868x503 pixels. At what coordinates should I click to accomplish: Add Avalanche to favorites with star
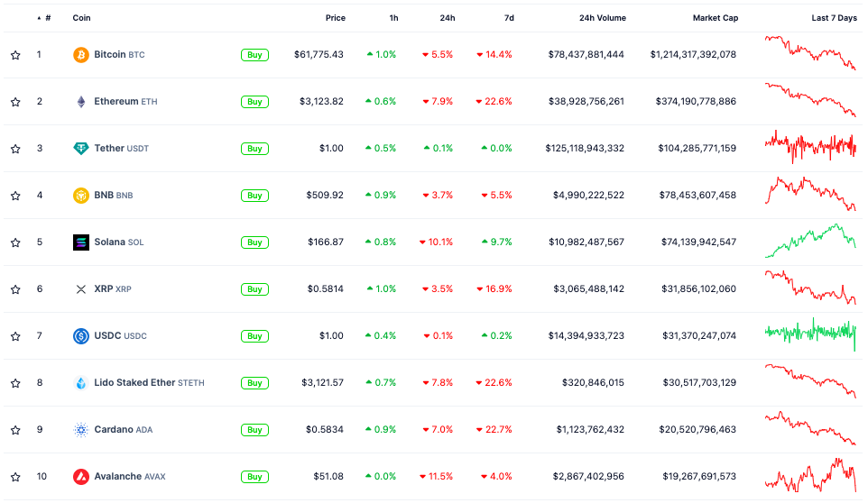point(15,477)
